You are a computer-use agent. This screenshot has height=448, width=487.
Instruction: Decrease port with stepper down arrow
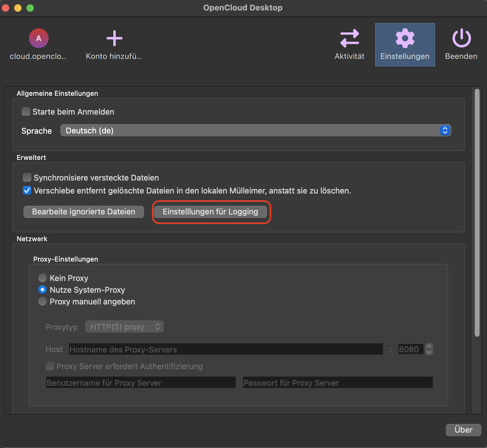(429, 352)
